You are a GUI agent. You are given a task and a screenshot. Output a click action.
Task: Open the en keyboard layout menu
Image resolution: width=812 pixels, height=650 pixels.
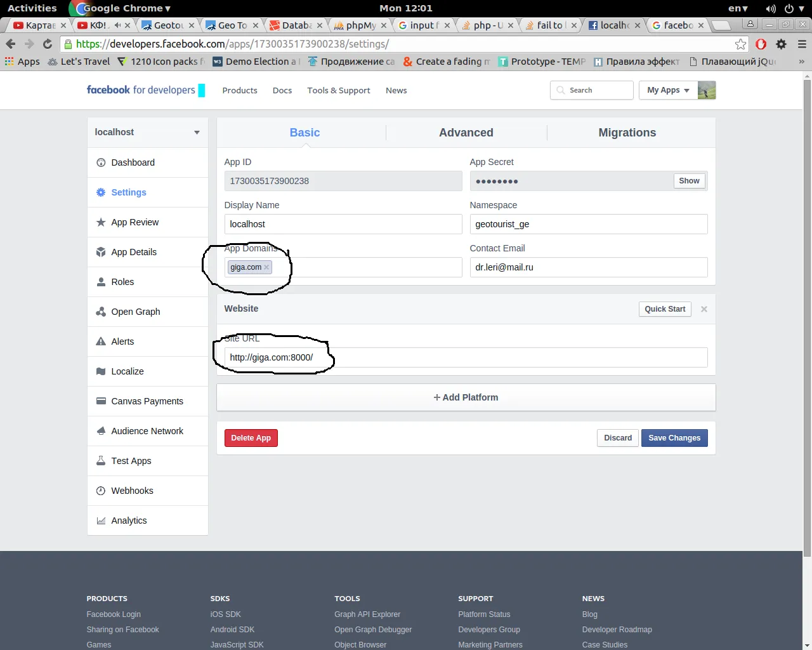(738, 8)
